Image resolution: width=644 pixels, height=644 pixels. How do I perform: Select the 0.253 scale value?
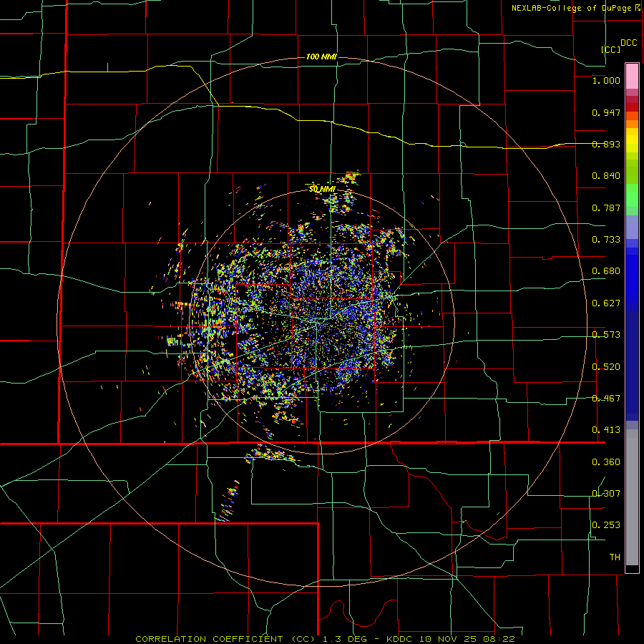[x=606, y=525]
